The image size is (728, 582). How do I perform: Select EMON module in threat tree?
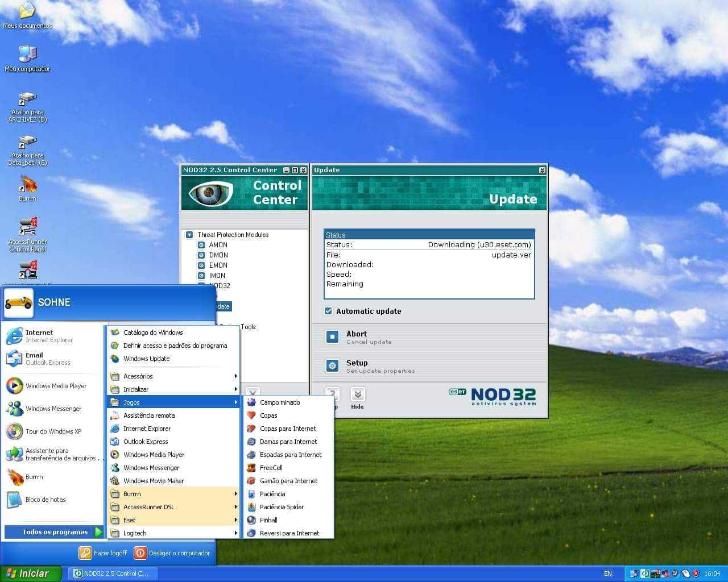213,265
